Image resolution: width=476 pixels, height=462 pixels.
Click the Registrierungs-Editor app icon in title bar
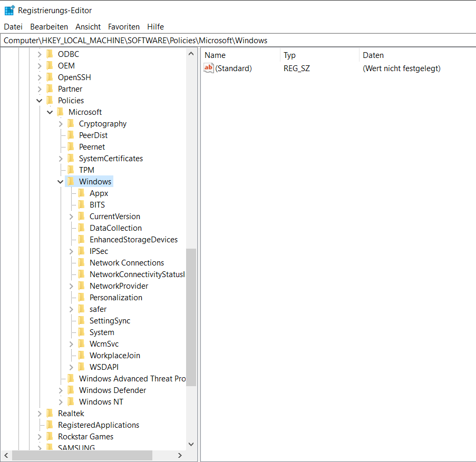coord(9,11)
